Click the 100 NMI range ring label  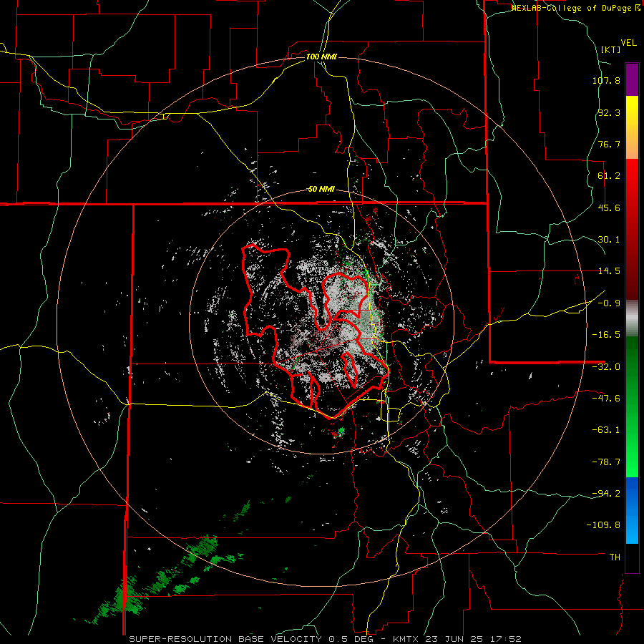tap(321, 57)
